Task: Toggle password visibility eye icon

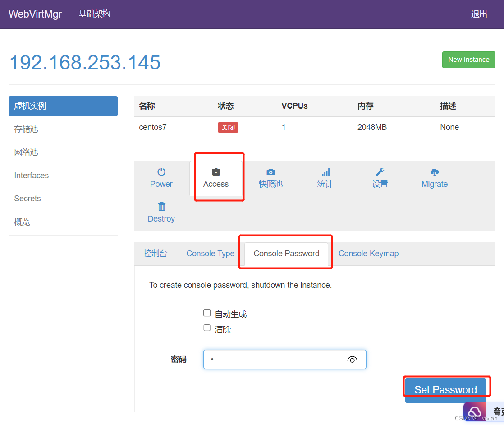Action: [352, 360]
